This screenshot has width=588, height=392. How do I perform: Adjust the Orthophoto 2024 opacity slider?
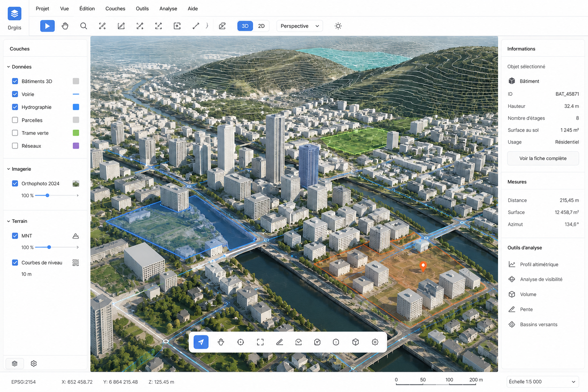pyautogui.click(x=47, y=195)
